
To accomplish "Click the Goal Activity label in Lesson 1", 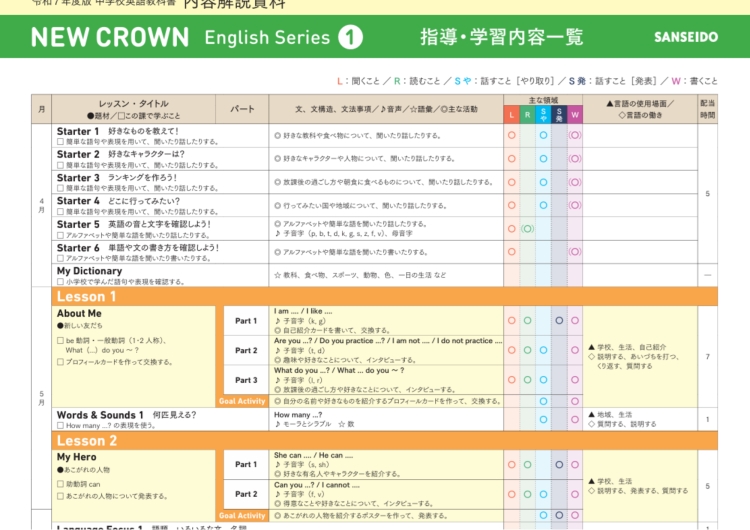I will [243, 401].
